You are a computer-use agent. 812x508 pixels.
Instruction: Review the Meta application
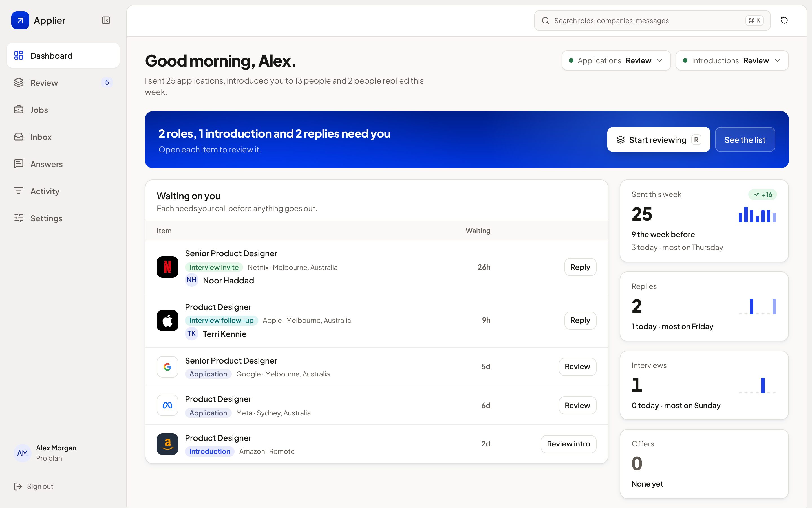tap(577, 406)
